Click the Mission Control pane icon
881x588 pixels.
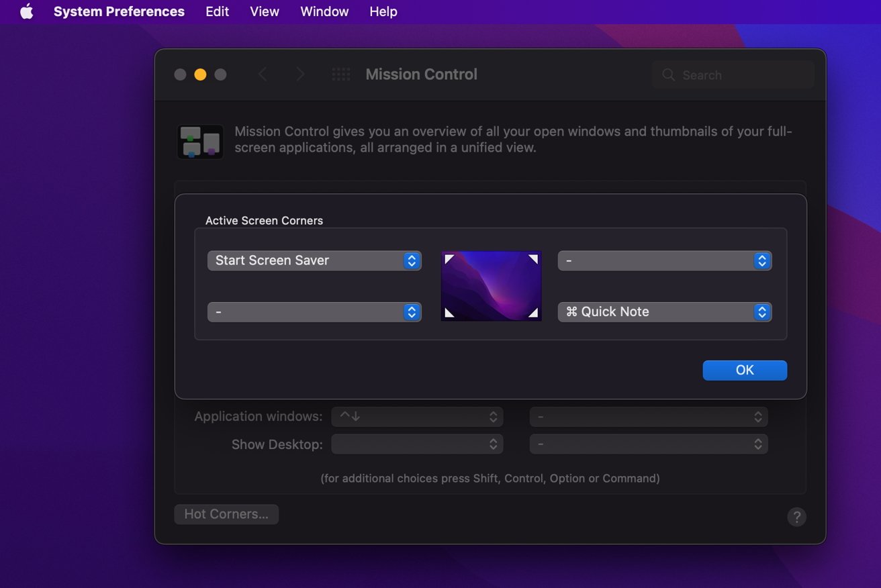(x=200, y=141)
